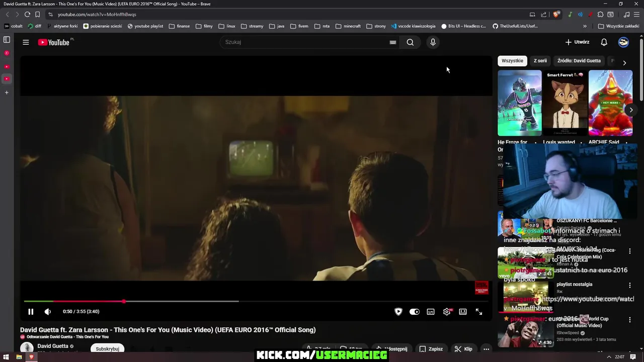Click the browser address bar URL
Screen dimensions: 644x362
pyautogui.click(x=97, y=15)
